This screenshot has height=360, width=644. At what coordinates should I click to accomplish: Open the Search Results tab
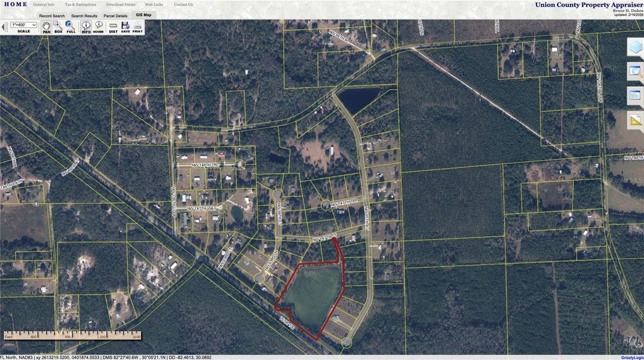point(84,16)
